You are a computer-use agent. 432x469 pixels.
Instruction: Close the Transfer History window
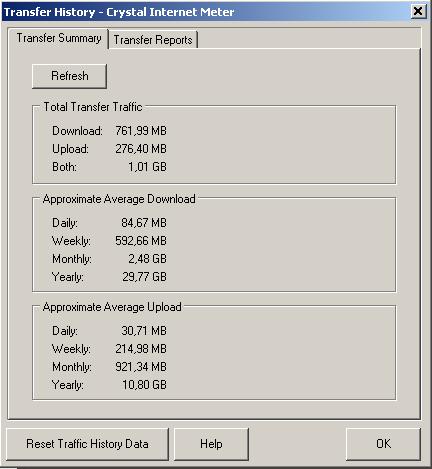[x=418, y=11]
